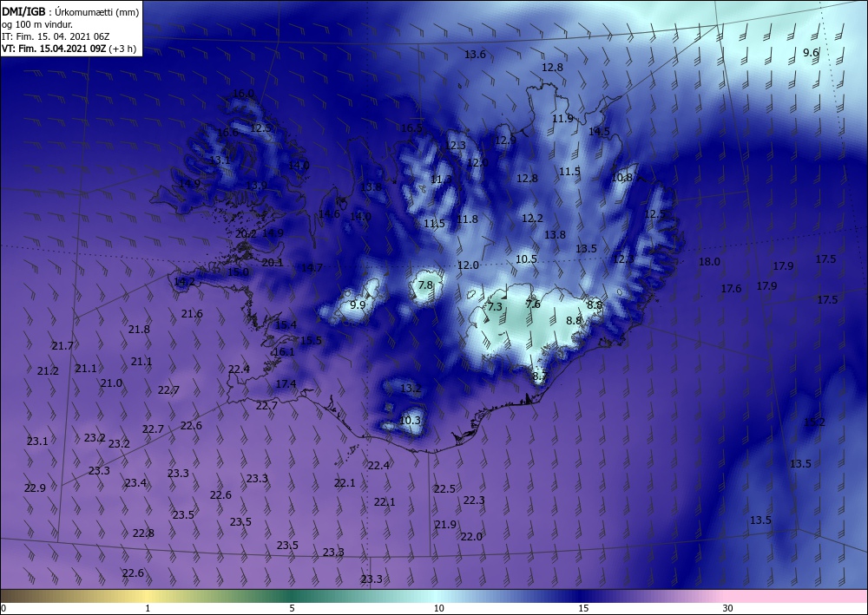This screenshot has width=868, height=615.
Task: Click the map value 17.4
Action: point(286,383)
